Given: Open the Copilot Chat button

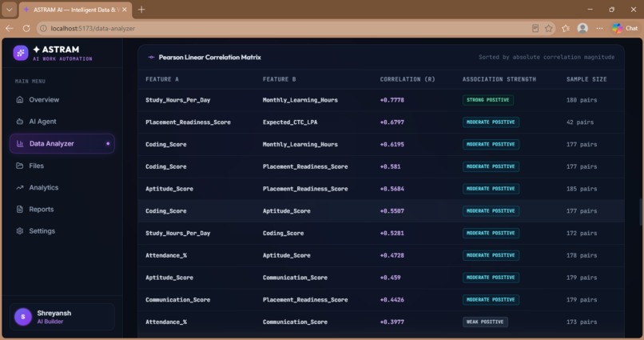Looking at the screenshot, I should pos(625,28).
